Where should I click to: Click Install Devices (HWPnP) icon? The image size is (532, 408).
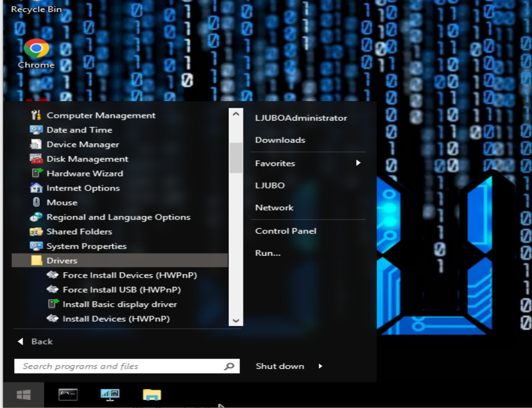(53, 318)
